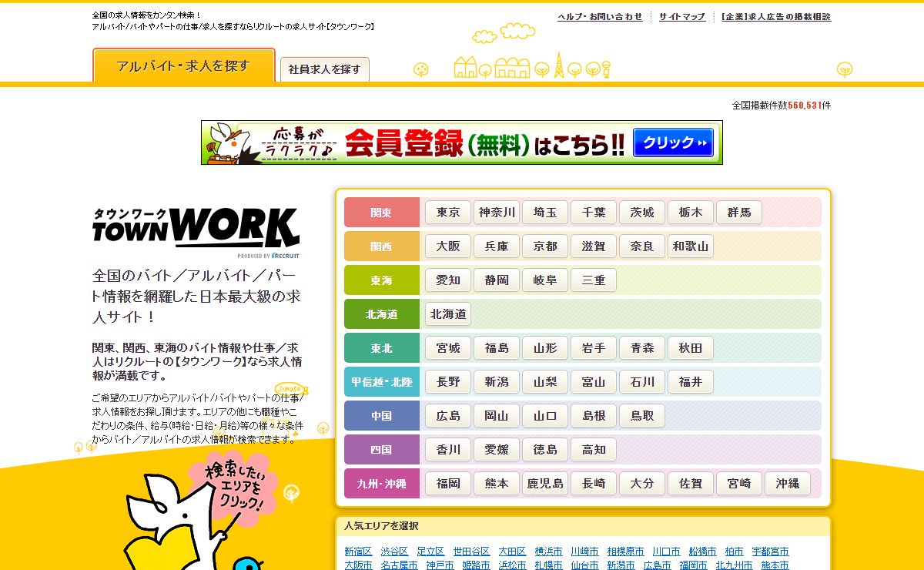Open [企業]求人広告の掲載相談 link
This screenshot has width=924, height=570.
[x=776, y=17]
